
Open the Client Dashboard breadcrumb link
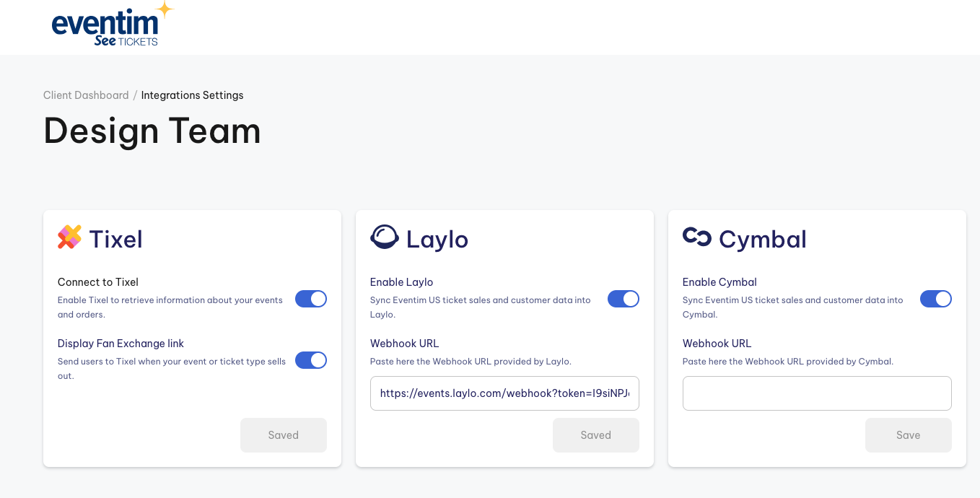[x=86, y=95]
